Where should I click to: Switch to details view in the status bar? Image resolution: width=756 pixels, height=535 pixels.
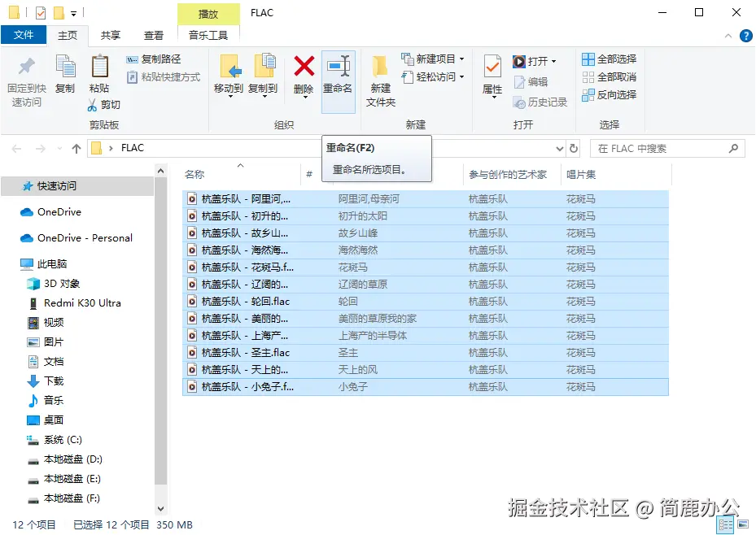click(725, 525)
